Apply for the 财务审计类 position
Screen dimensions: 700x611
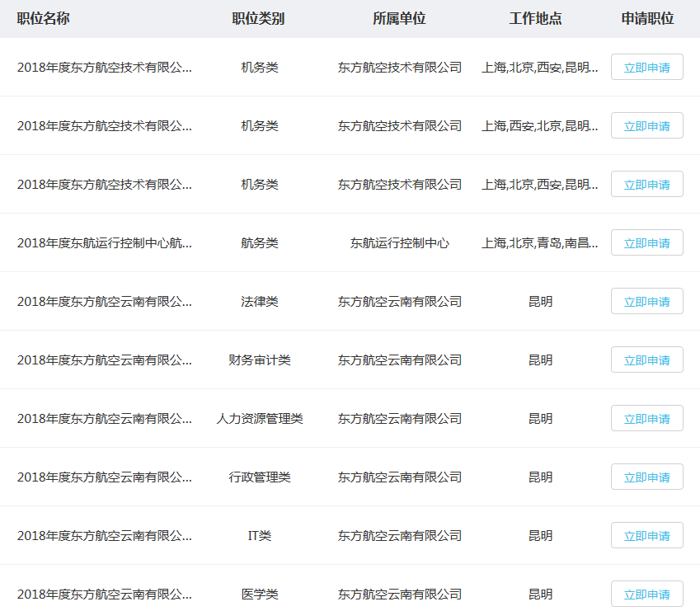coord(646,360)
